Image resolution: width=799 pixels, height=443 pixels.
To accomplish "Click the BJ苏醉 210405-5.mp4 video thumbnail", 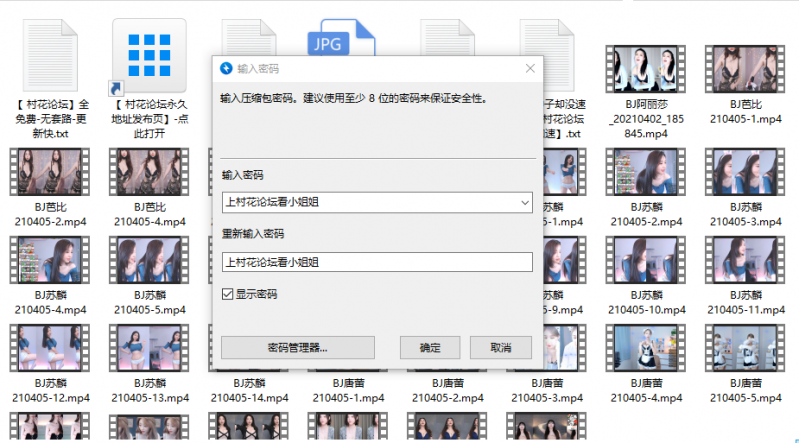I will (149, 261).
